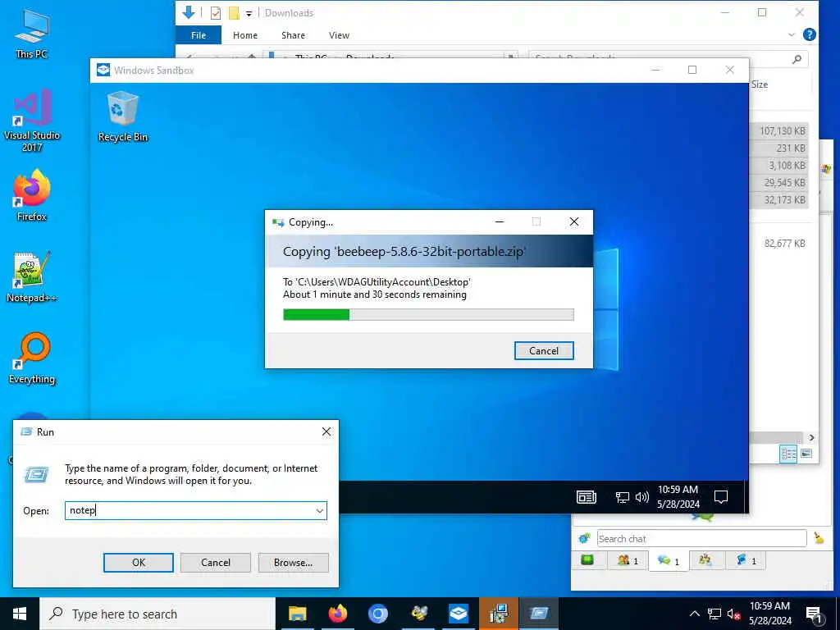The image size is (840, 630).
Task: Open BeeBEEP blue flag tab
Action: 746,560
